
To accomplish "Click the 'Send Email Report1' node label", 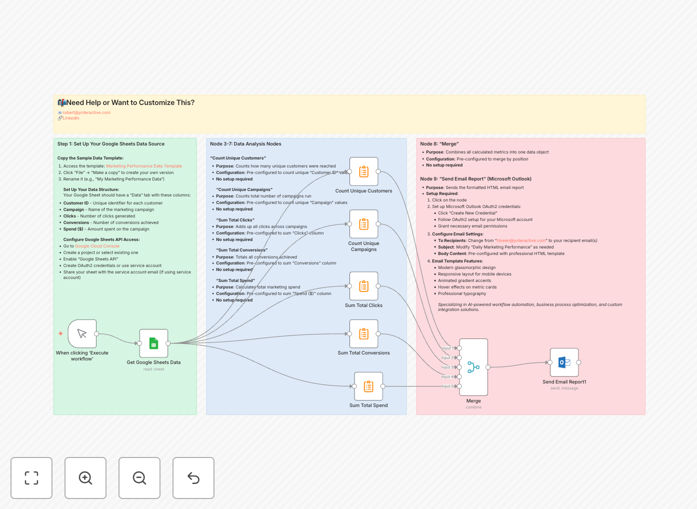I will click(564, 382).
